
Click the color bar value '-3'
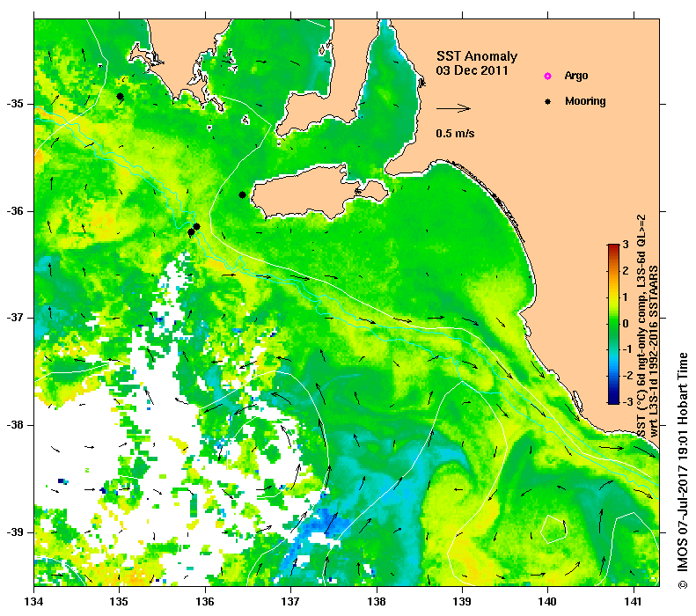pos(626,402)
